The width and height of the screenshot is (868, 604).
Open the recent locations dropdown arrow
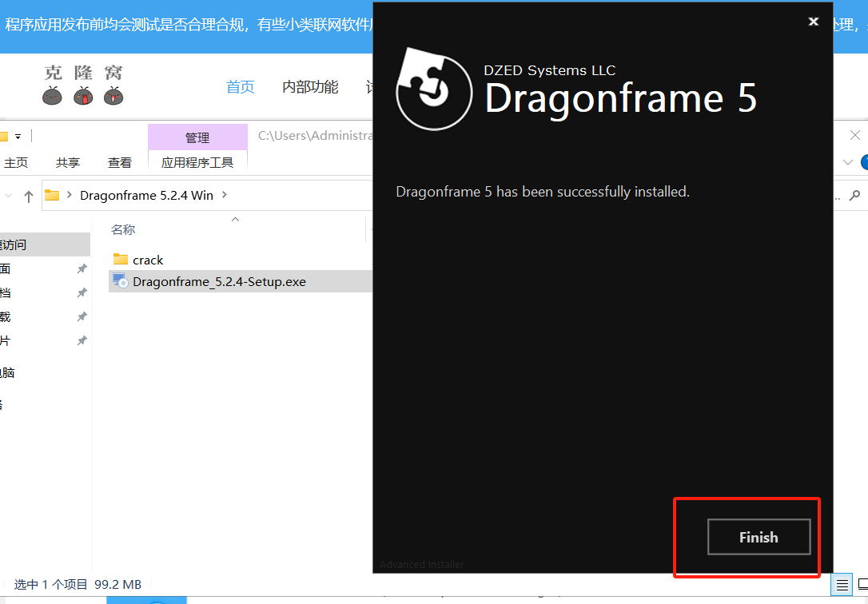[8, 196]
